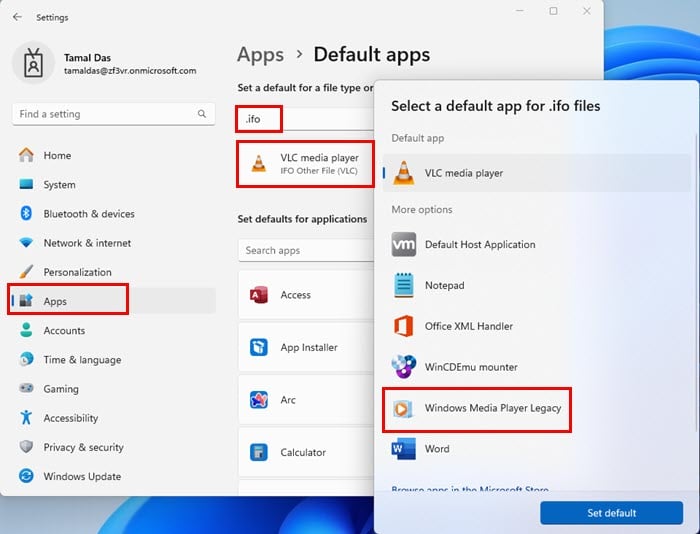Open Network & internet settings
Image resolution: width=700 pixels, height=534 pixels.
tap(113, 243)
